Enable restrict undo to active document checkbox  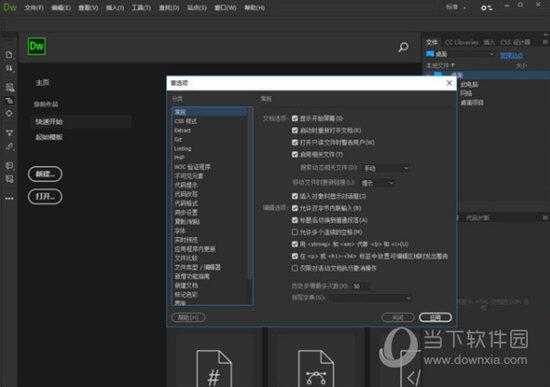(x=295, y=268)
